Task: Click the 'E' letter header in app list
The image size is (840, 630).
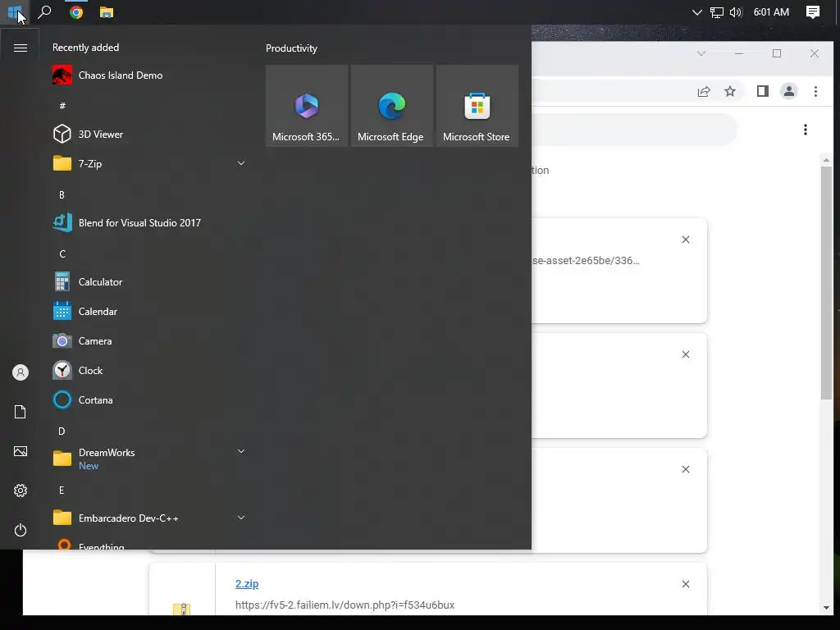Action: [62, 491]
